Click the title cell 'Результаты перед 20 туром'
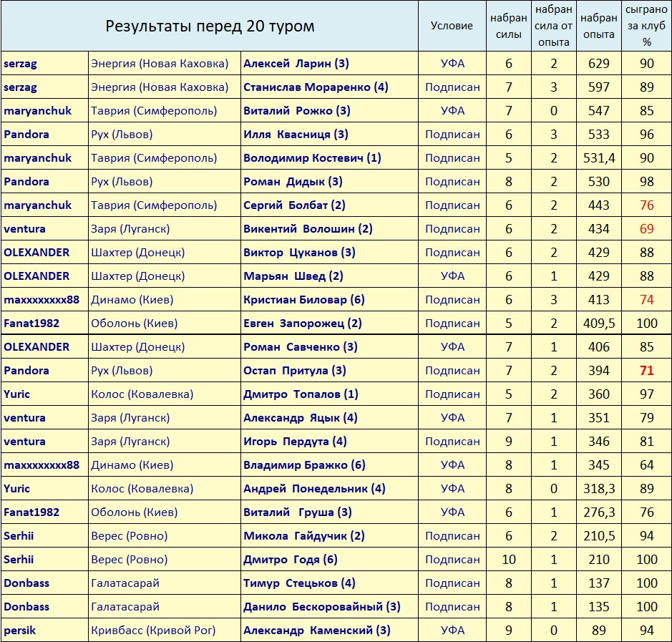Image resolution: width=672 pixels, height=642 pixels. click(x=210, y=26)
